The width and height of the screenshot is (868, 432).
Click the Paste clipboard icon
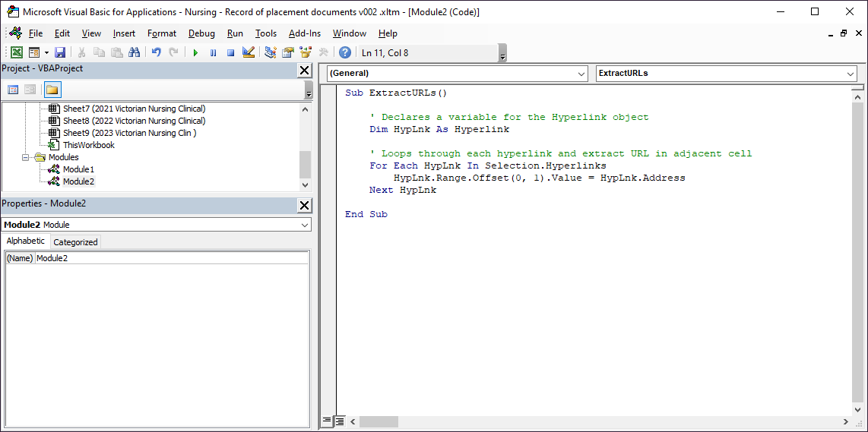click(117, 52)
